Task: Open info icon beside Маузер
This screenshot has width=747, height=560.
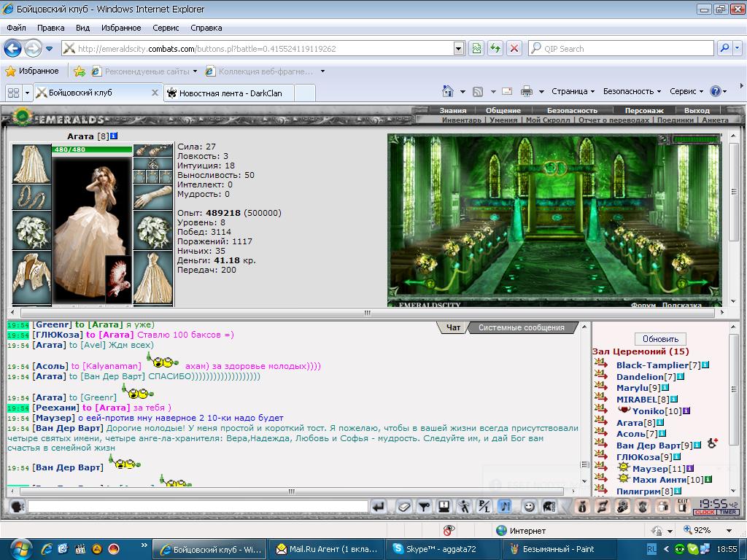Action: 690,468
